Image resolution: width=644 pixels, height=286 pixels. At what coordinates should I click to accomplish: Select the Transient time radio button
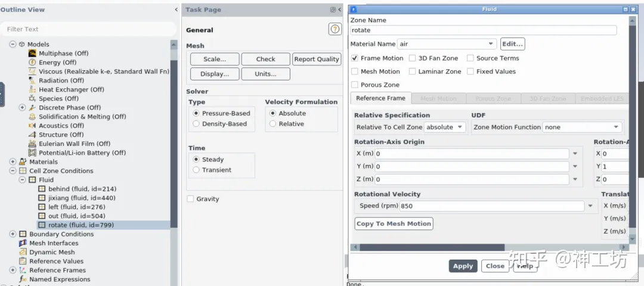196,170
